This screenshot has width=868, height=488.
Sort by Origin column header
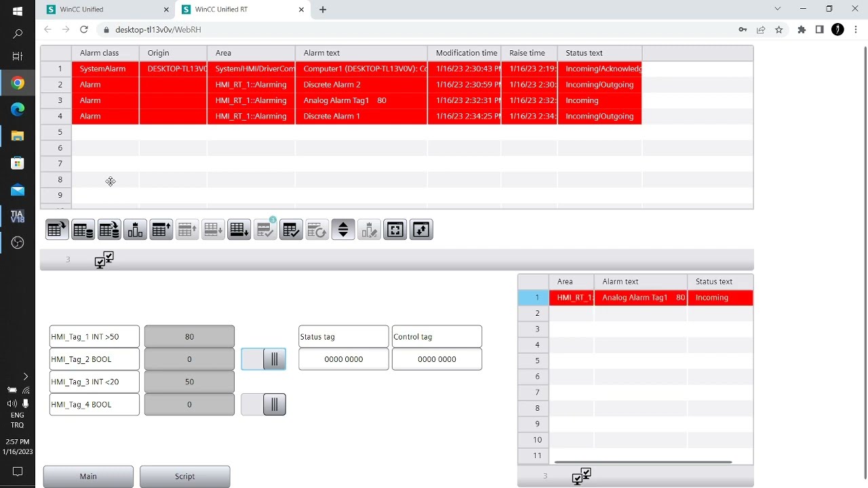click(x=173, y=53)
